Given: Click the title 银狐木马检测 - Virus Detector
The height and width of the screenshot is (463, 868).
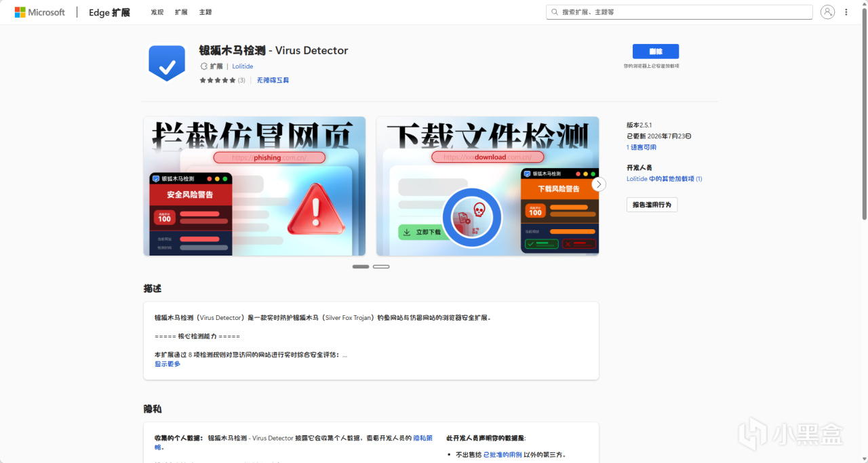Looking at the screenshot, I should click(273, 51).
